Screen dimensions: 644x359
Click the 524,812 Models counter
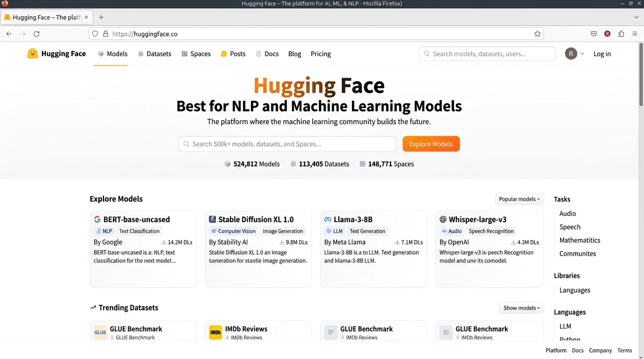pyautogui.click(x=252, y=164)
